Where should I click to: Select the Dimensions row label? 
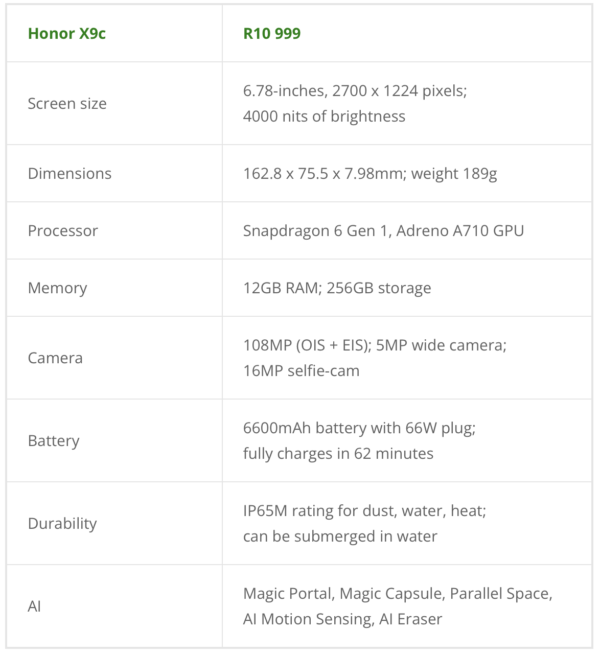pyautogui.click(x=70, y=173)
